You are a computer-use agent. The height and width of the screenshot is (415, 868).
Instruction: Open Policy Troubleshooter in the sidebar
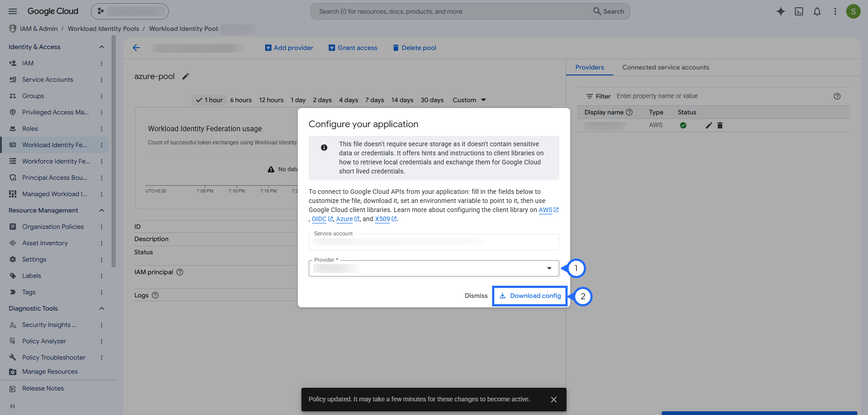[54, 357]
